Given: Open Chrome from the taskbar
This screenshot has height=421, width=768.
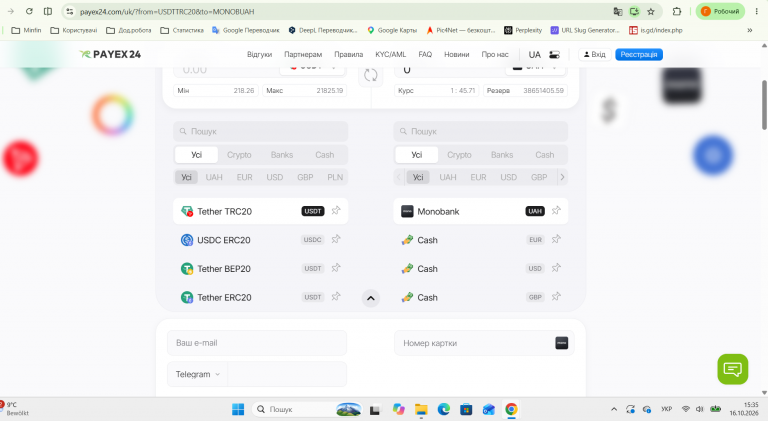Looking at the screenshot, I should [x=511, y=409].
